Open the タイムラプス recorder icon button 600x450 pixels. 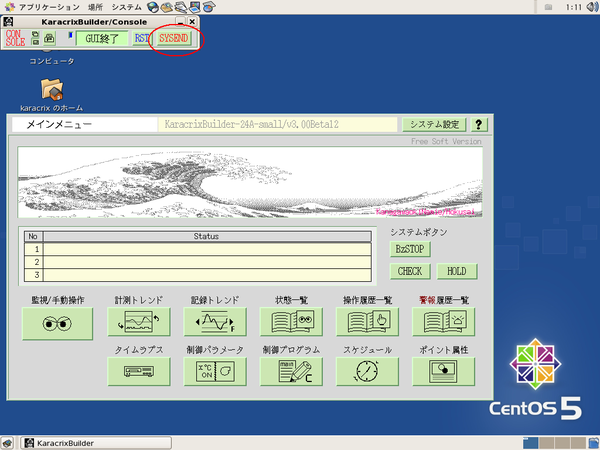click(139, 371)
